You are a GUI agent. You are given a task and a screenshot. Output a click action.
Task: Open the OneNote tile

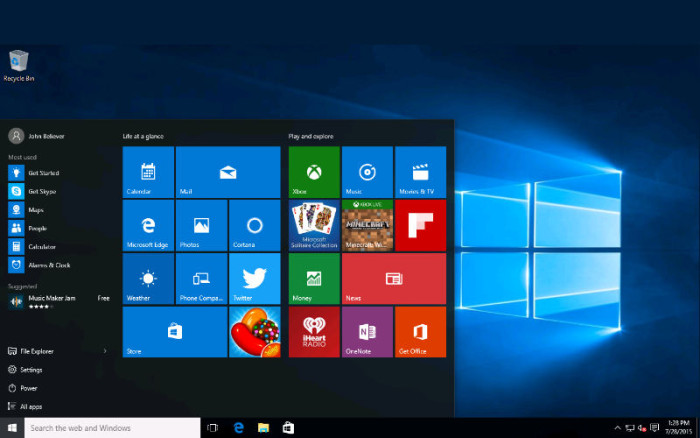pyautogui.click(x=367, y=332)
